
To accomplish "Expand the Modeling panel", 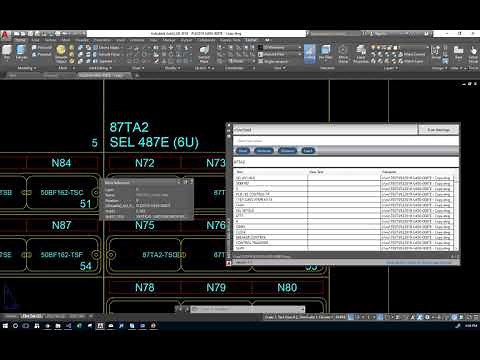I will [26, 68].
